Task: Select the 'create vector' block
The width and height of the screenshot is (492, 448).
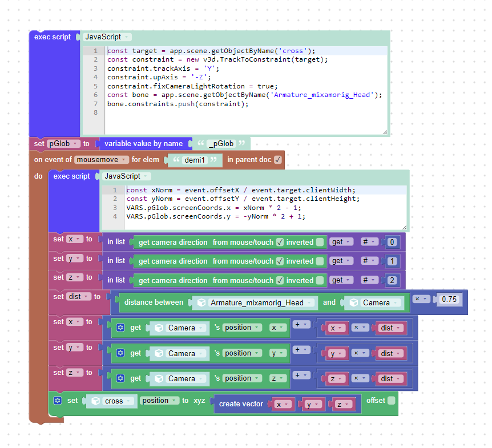Action: 241,404
